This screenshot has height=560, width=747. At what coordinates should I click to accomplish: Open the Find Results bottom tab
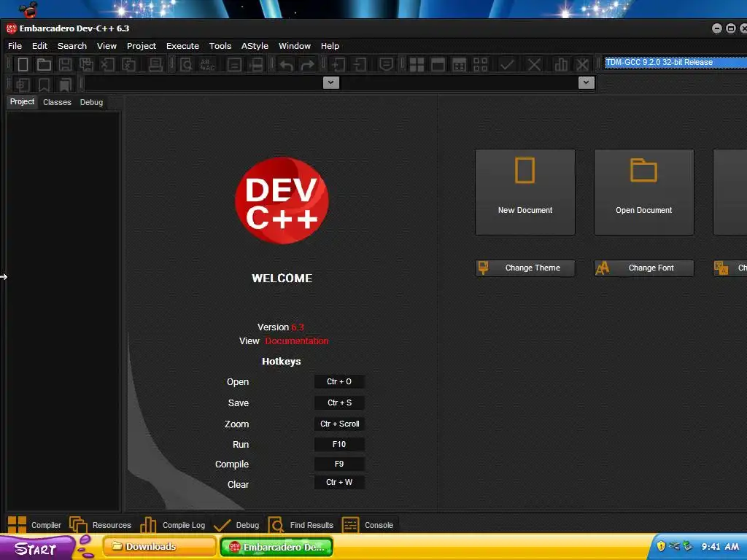301,525
